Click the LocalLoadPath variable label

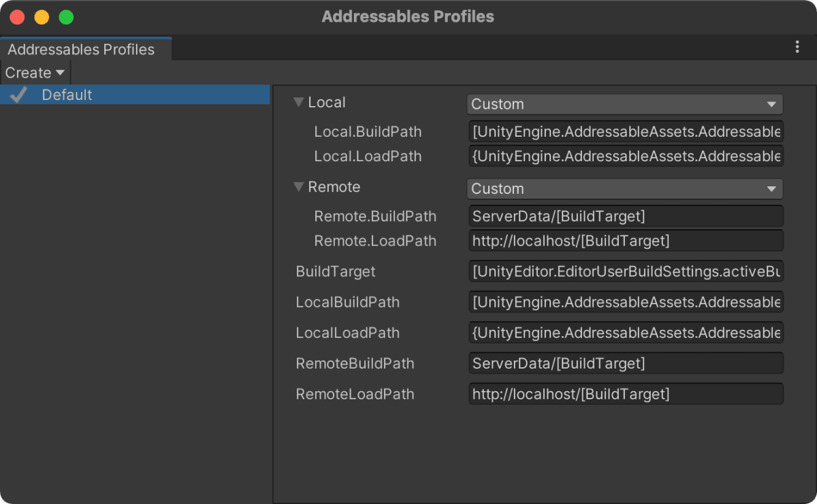pyautogui.click(x=348, y=333)
